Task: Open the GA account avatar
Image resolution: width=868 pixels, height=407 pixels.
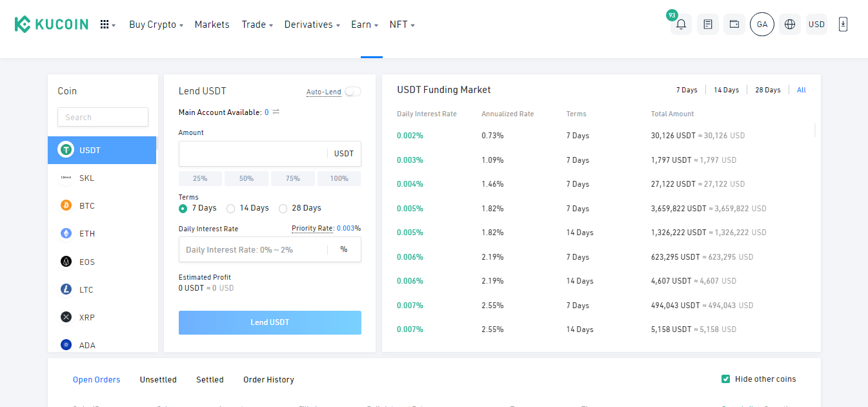Action: 762,25
